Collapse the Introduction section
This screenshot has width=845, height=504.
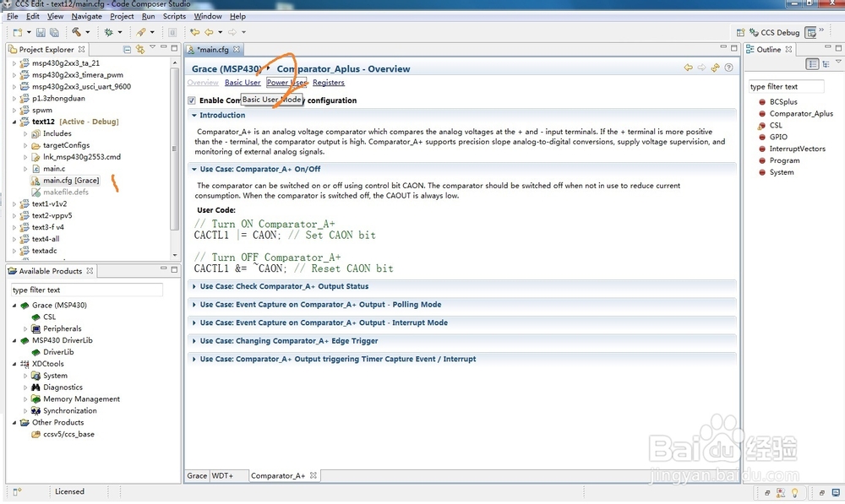coord(194,115)
